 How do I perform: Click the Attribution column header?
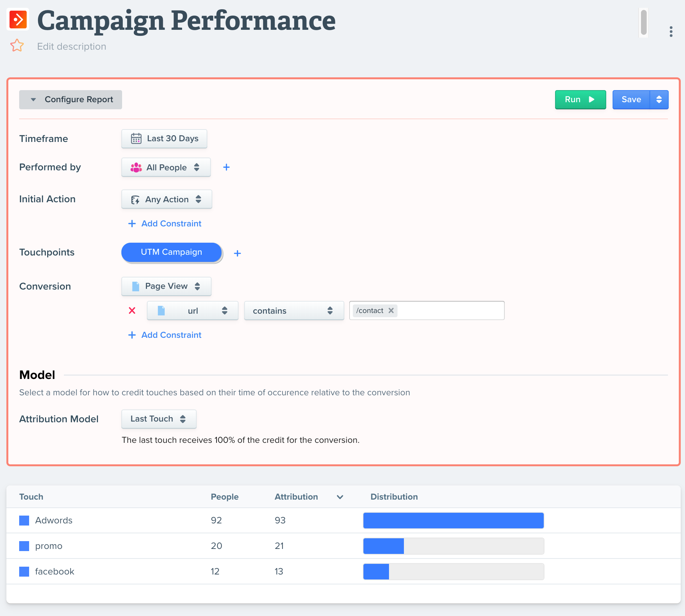pyautogui.click(x=296, y=497)
